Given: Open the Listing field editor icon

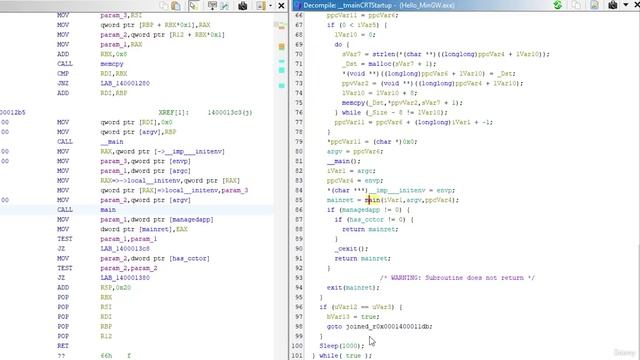Looking at the screenshot, I should tap(261, 5).
